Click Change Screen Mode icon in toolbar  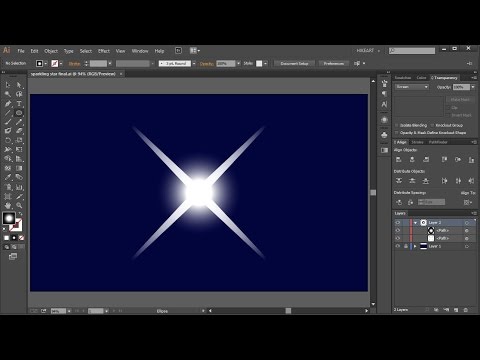(13, 256)
